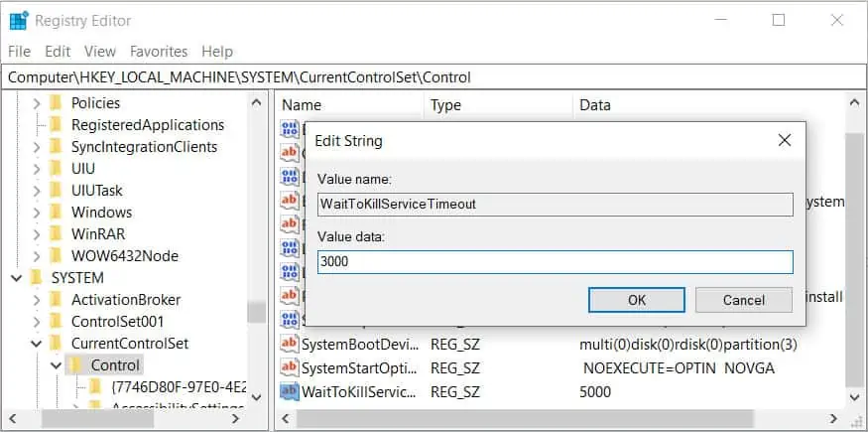Click the Policies folder icon

point(56,103)
